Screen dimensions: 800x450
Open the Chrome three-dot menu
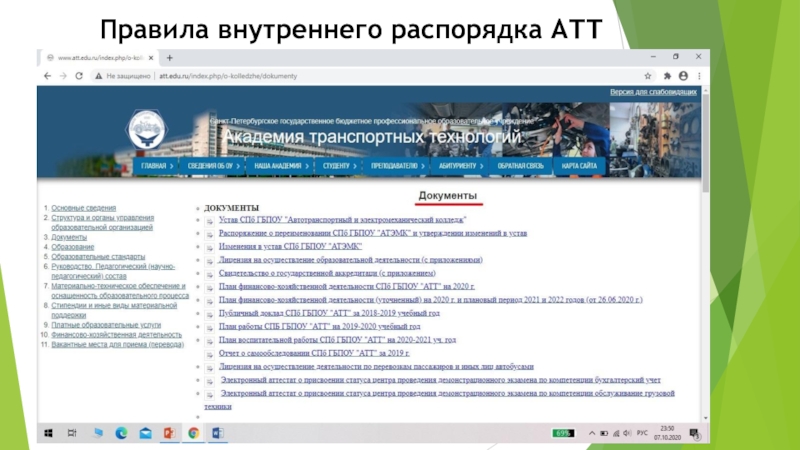pos(700,75)
